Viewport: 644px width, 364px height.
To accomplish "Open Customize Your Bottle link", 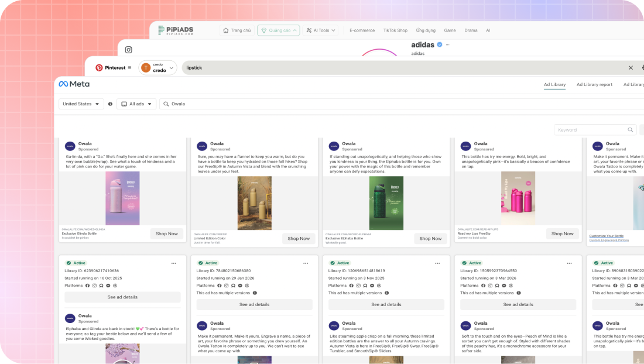I will [x=606, y=236].
